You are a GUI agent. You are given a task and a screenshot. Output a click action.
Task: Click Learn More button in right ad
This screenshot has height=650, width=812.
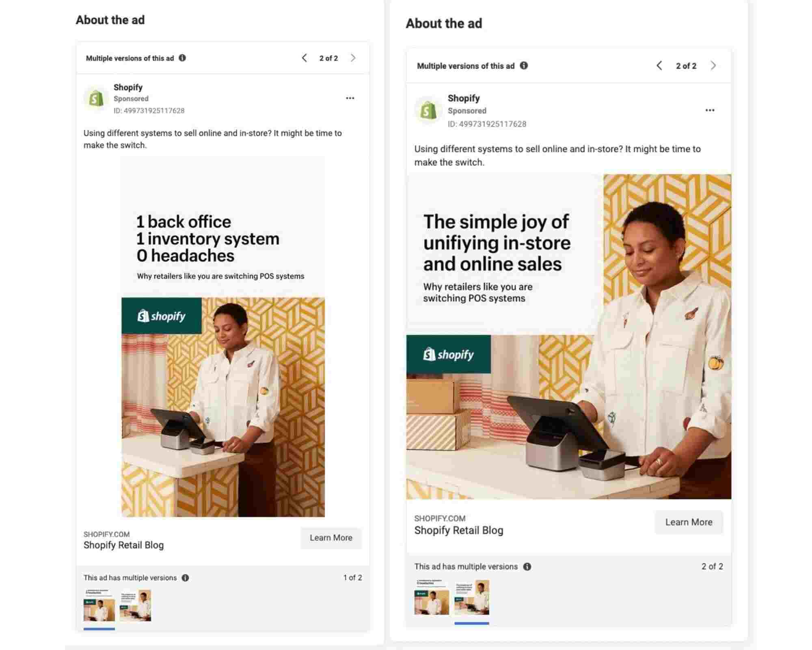pyautogui.click(x=689, y=522)
